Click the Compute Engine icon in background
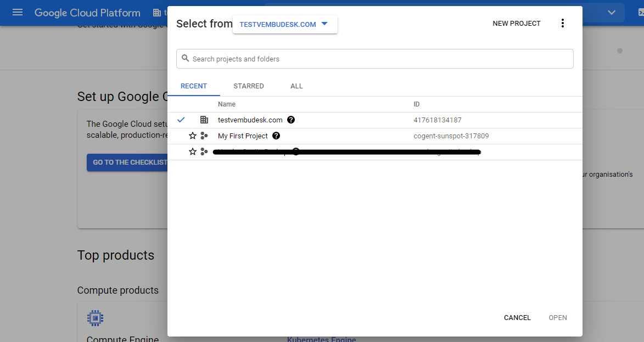Viewport: 644px width, 342px height. (95, 318)
